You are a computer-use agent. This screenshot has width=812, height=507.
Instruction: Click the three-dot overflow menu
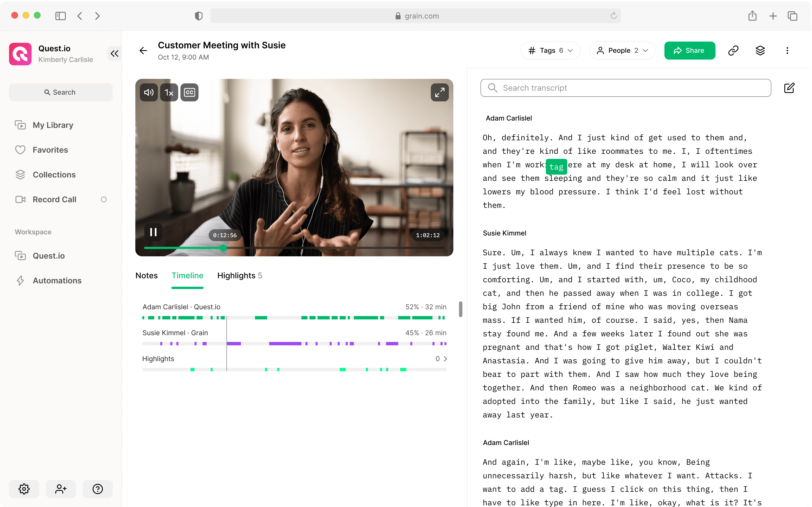pyautogui.click(x=787, y=50)
